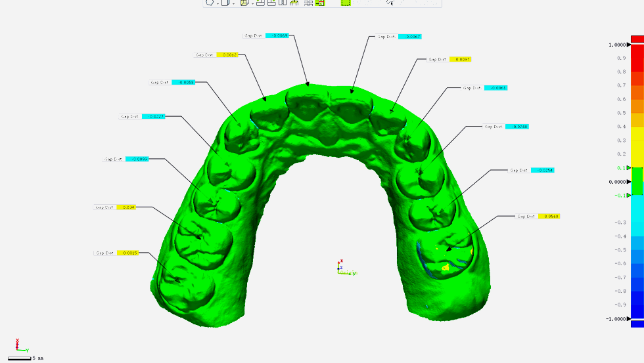The image size is (644, 363).
Task: Open the dropdown arrow beside the circle tool
Action: tap(217, 3)
